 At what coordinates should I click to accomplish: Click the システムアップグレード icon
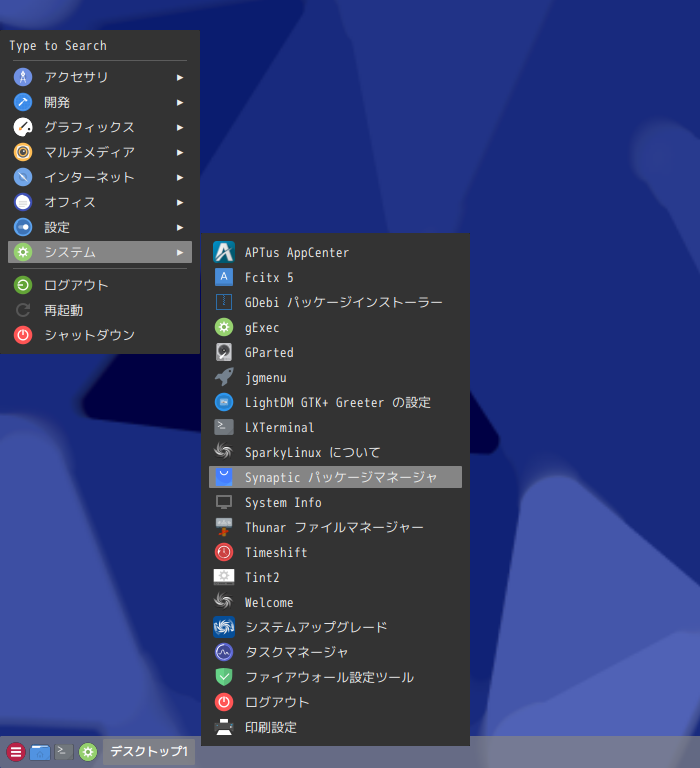pos(224,627)
